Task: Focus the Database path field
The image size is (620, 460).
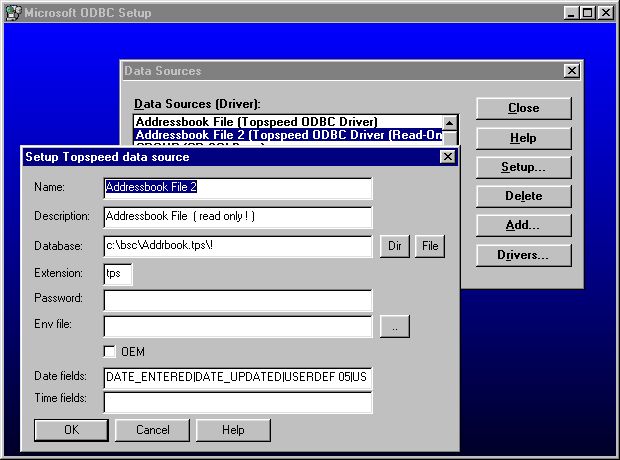Action: click(x=238, y=246)
